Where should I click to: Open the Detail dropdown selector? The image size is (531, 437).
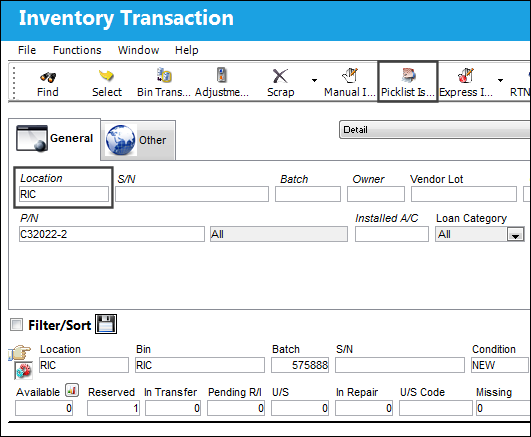click(x=435, y=130)
